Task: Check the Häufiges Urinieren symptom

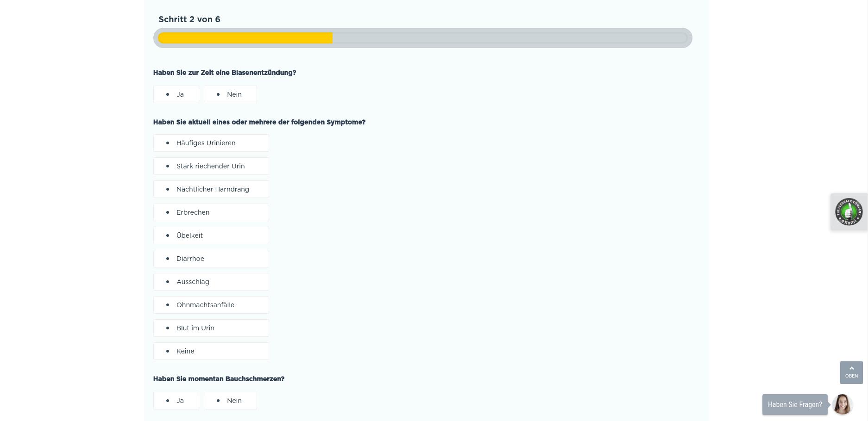Action: [x=211, y=143]
